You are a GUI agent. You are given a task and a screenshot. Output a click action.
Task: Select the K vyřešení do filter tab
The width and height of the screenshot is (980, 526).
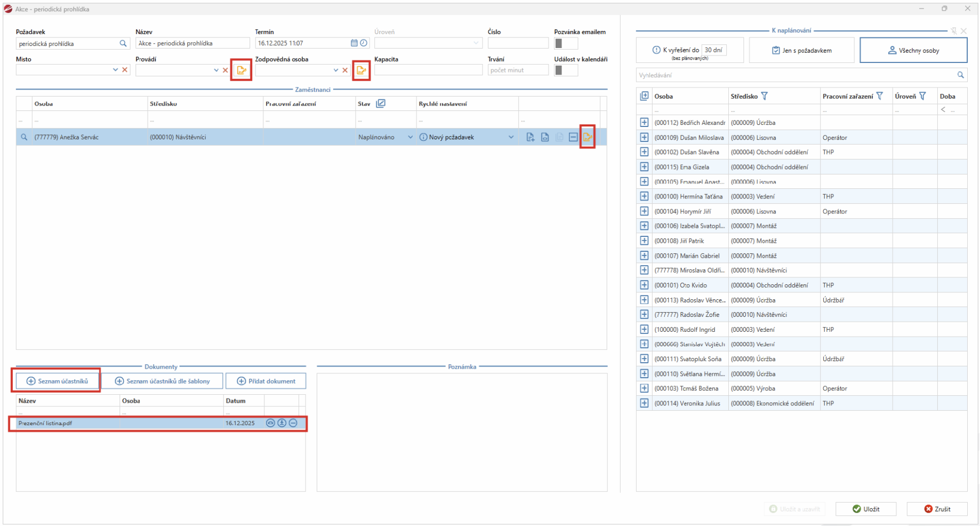point(689,50)
